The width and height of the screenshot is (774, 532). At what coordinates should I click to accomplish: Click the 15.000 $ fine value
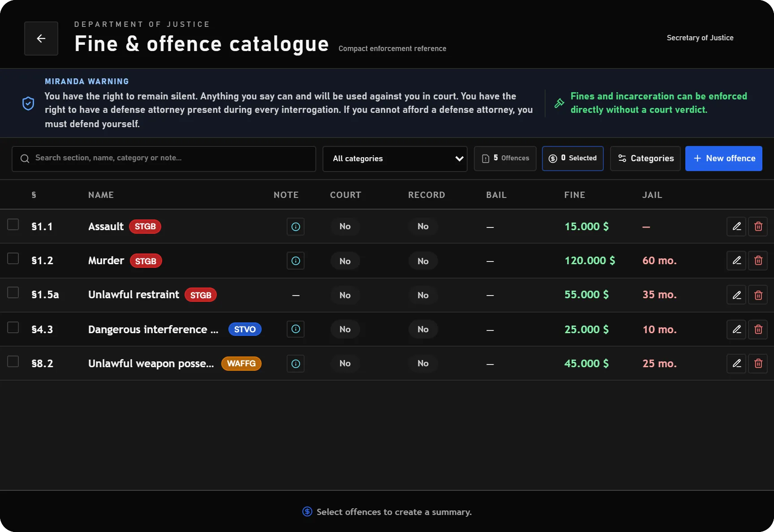tap(587, 227)
